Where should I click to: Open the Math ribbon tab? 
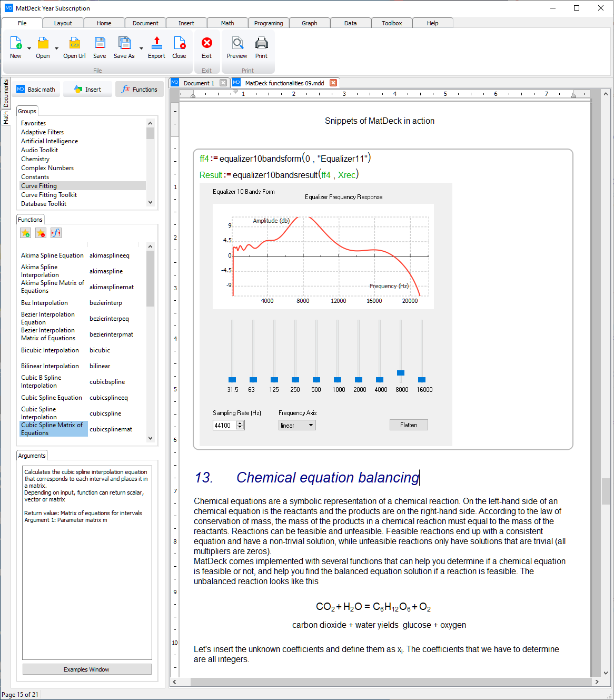[x=227, y=23]
